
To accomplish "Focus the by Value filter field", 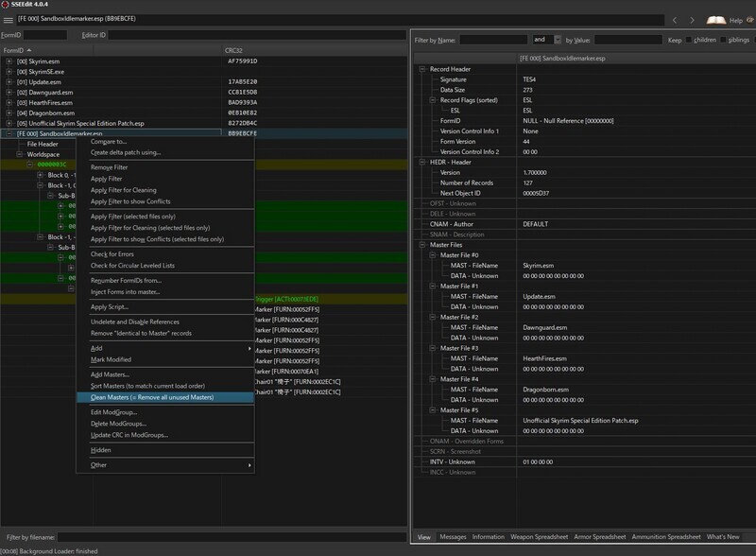I will point(627,40).
